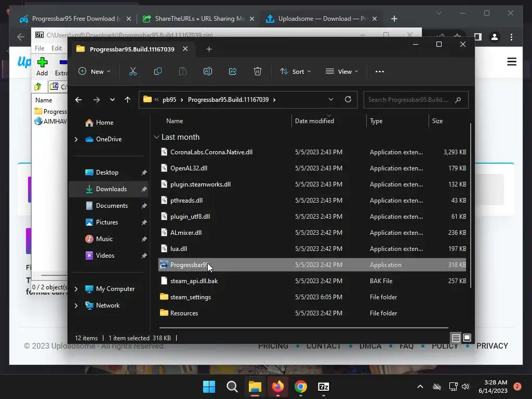
Task: Click the Paste icon in Explorer toolbar
Action: pyautogui.click(x=183, y=72)
